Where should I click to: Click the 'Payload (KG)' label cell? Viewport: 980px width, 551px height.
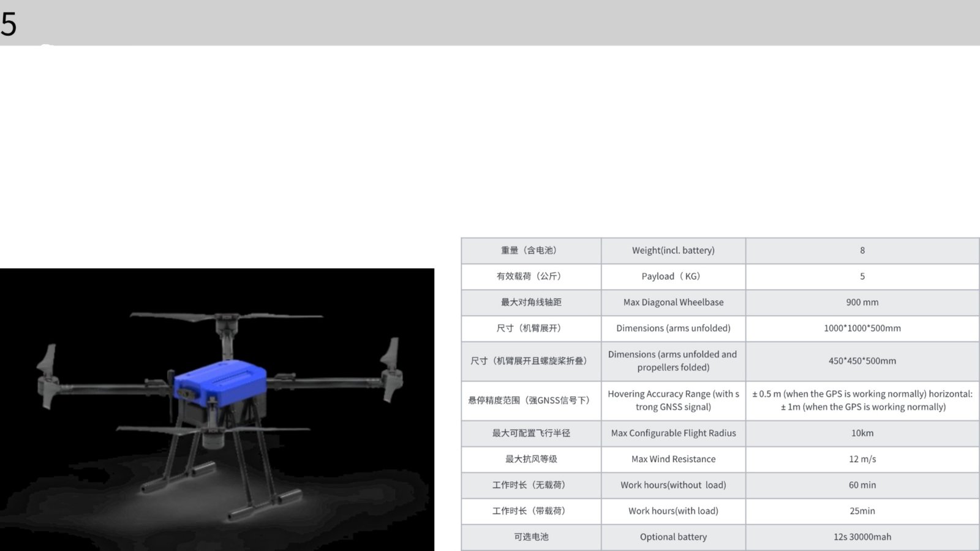tap(673, 276)
